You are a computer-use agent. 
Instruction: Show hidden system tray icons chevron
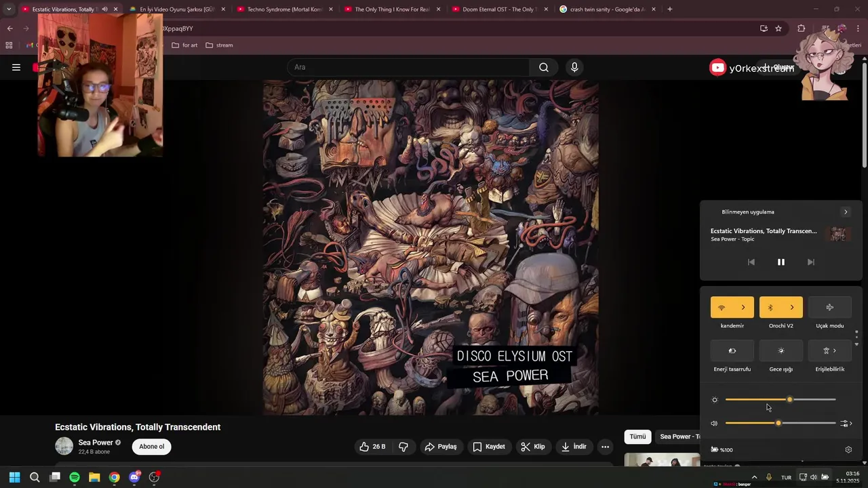click(x=754, y=477)
